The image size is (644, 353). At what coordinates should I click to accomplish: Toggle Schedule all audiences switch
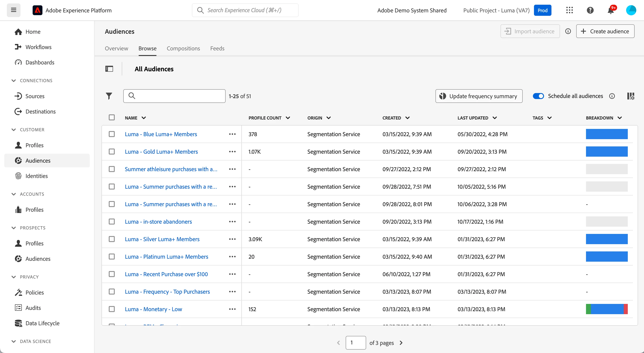tap(538, 96)
